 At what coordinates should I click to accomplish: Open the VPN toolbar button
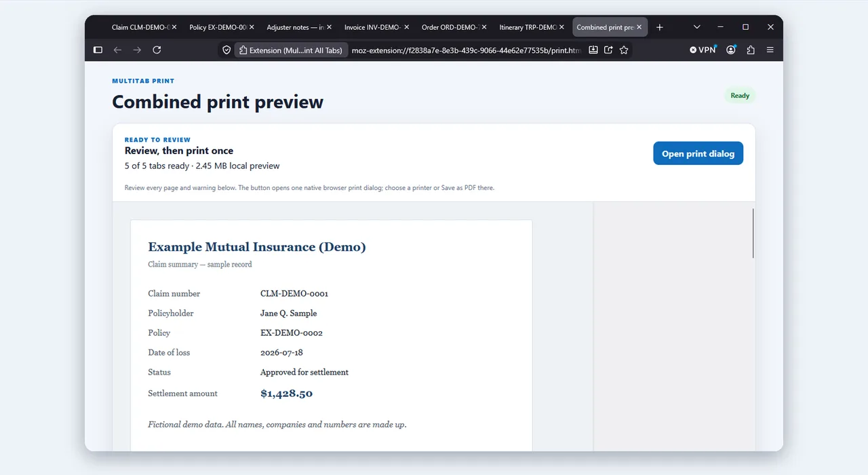click(x=703, y=50)
